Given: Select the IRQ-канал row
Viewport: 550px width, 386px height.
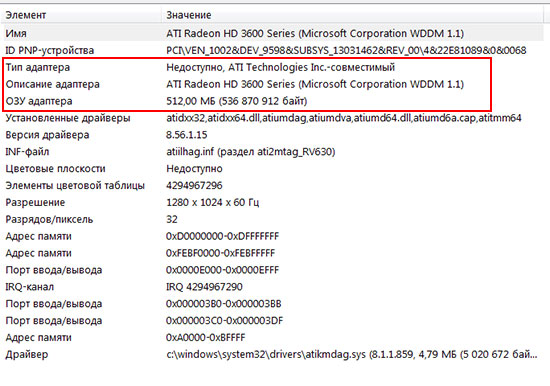Looking at the screenshot, I should [x=30, y=287].
